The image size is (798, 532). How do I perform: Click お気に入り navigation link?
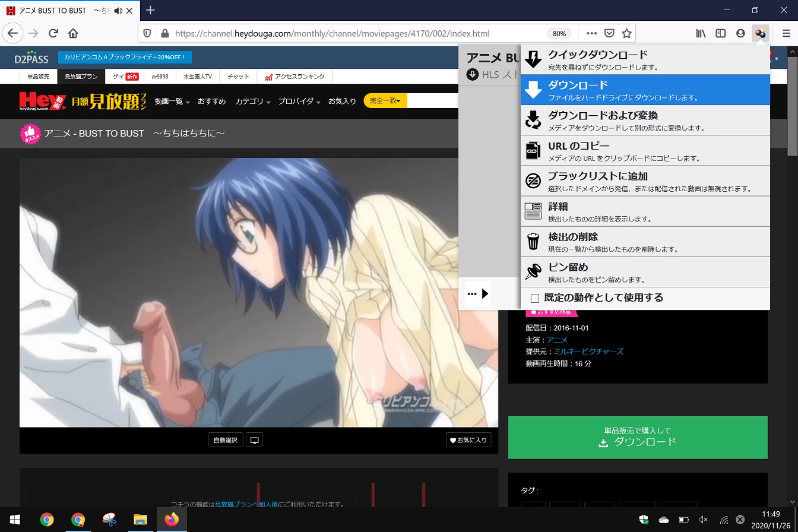pyautogui.click(x=343, y=102)
